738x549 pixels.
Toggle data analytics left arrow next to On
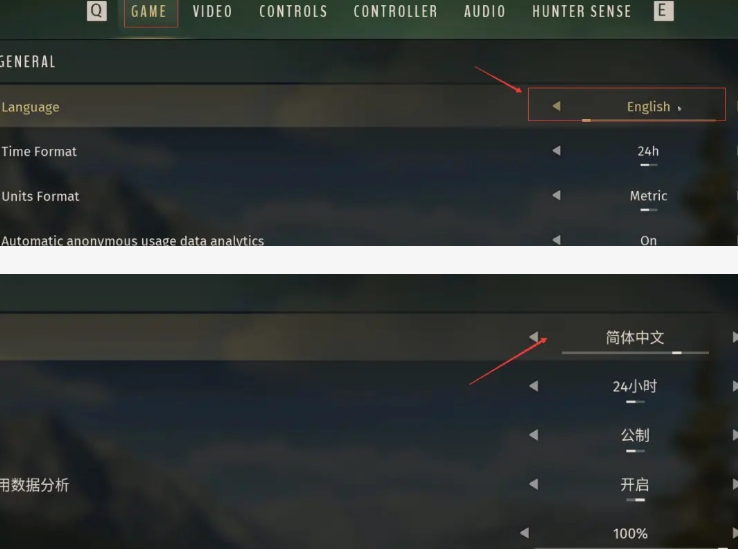click(556, 240)
